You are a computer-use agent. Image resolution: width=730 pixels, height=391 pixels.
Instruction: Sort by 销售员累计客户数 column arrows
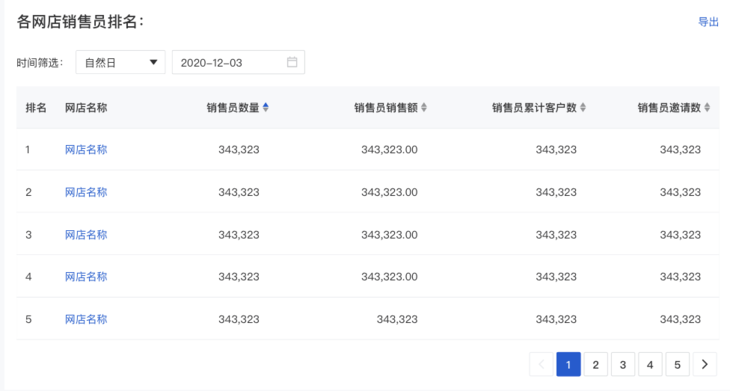583,108
